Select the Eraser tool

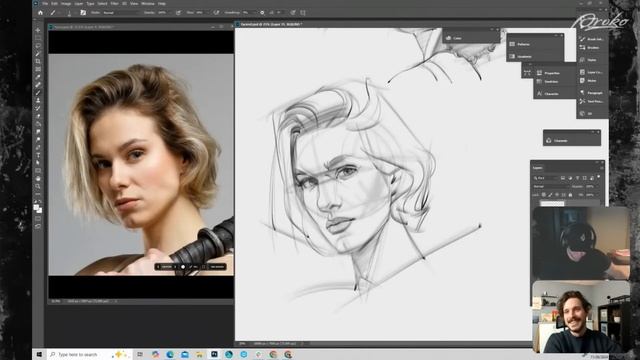[x=38, y=116]
